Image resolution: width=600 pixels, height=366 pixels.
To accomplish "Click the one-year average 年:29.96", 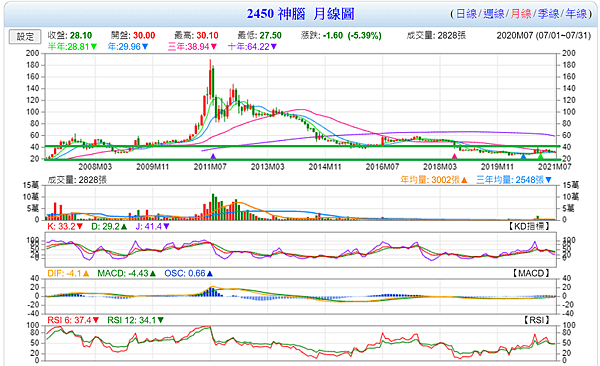I will coord(128,47).
